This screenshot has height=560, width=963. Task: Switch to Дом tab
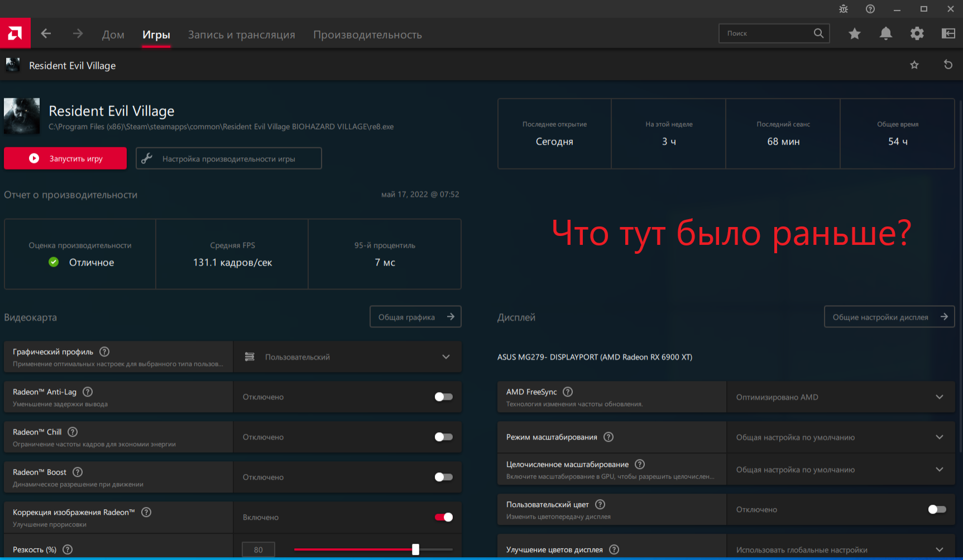(113, 35)
